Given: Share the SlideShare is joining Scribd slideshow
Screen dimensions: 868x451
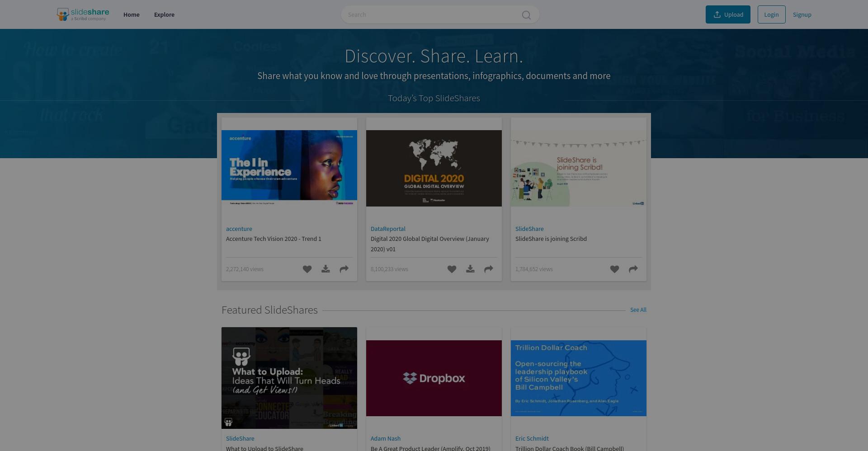Looking at the screenshot, I should coord(633,269).
